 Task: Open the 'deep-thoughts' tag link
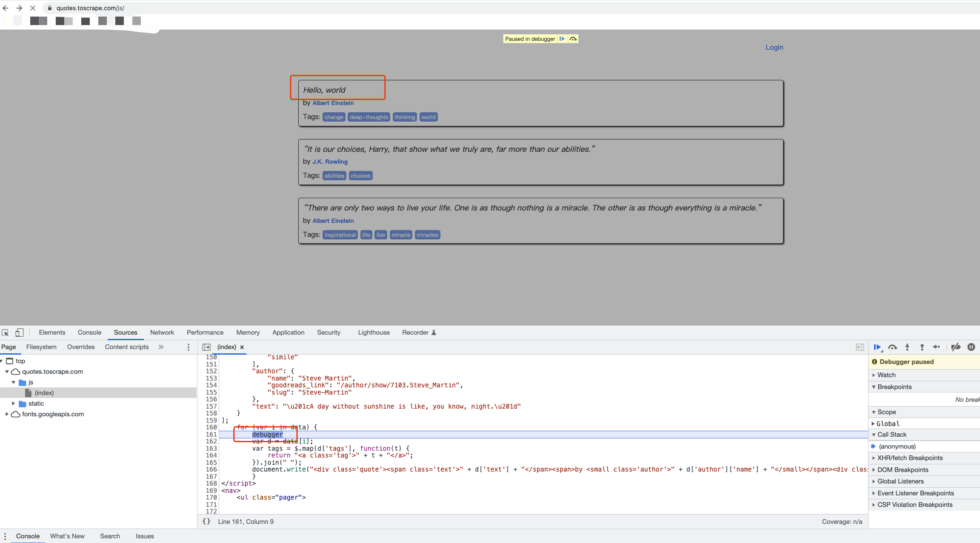coord(369,117)
